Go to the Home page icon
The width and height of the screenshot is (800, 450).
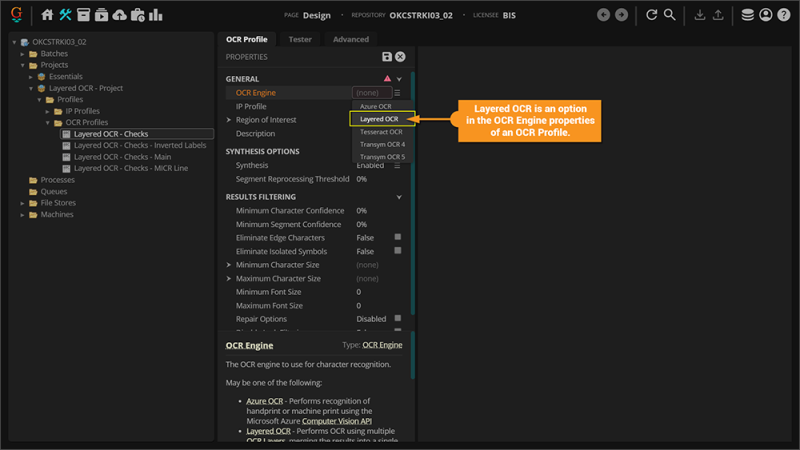[47, 15]
